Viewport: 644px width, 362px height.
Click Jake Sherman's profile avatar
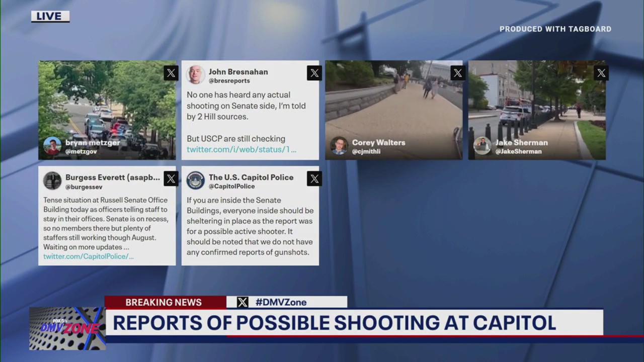(482, 146)
